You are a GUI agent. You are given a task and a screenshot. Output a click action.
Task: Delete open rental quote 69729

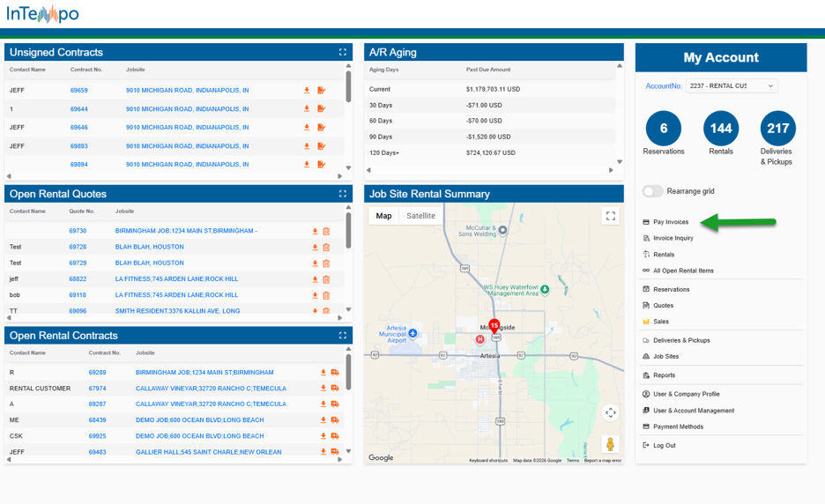[326, 263]
